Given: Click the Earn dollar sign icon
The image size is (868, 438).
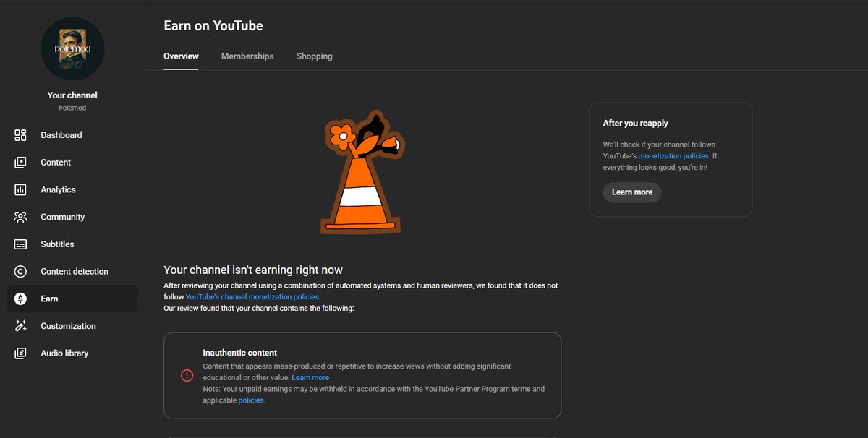Looking at the screenshot, I should (20, 299).
